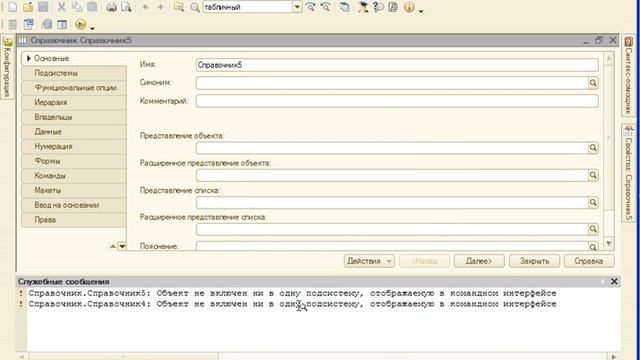Screen dimensions: 640x360
Task: Click the windows list toolbar icon
Action: click(x=345, y=7)
